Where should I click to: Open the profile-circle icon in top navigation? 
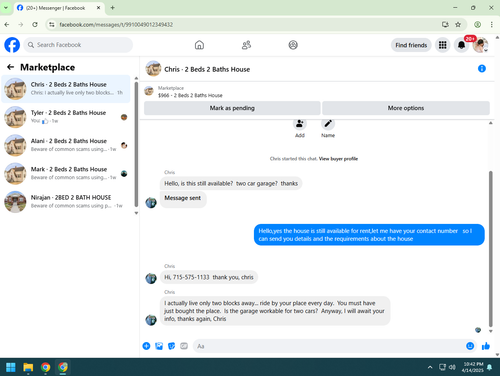point(293,45)
